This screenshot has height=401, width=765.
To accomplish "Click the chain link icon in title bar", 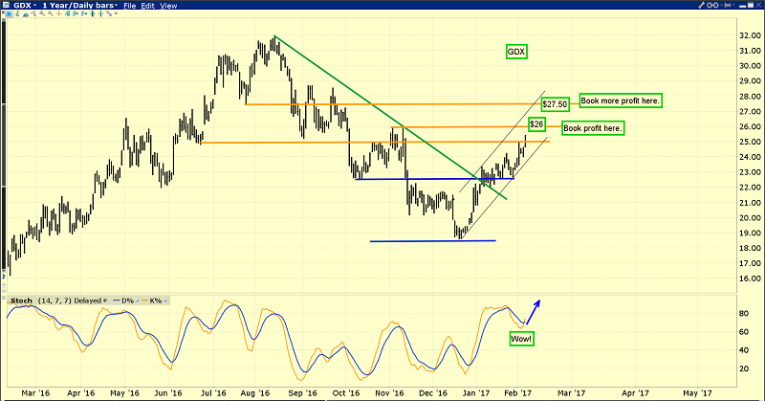I will (712, 5).
